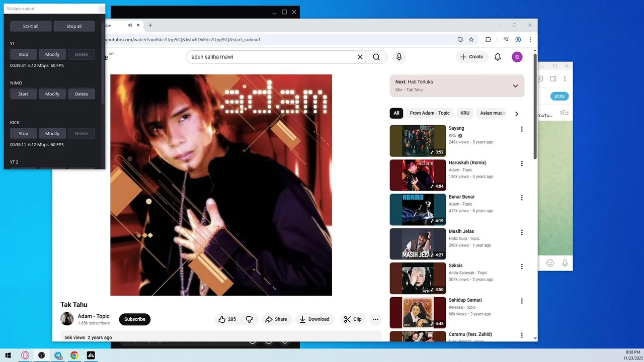Click the YouTube search magnifier button

coord(376,57)
